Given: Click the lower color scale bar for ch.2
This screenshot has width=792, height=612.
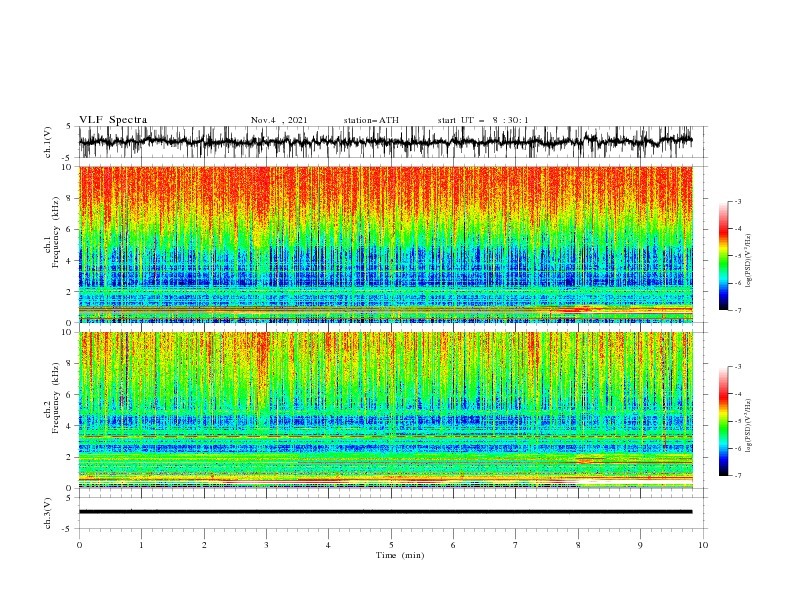Looking at the screenshot, I should click(x=723, y=421).
